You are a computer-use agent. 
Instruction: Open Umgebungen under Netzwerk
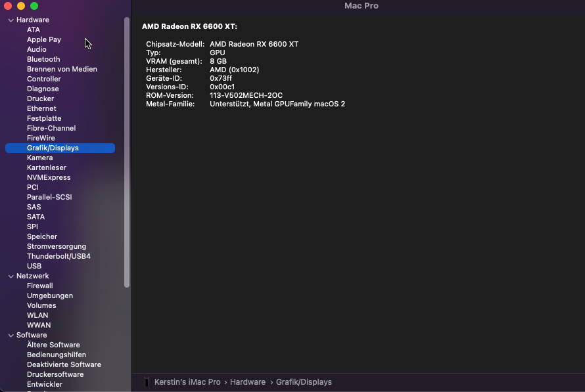(x=49, y=296)
